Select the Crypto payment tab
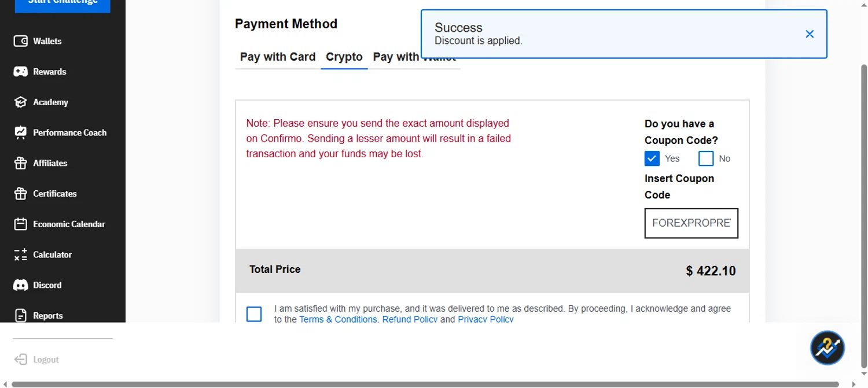This screenshot has width=868, height=388. click(344, 57)
